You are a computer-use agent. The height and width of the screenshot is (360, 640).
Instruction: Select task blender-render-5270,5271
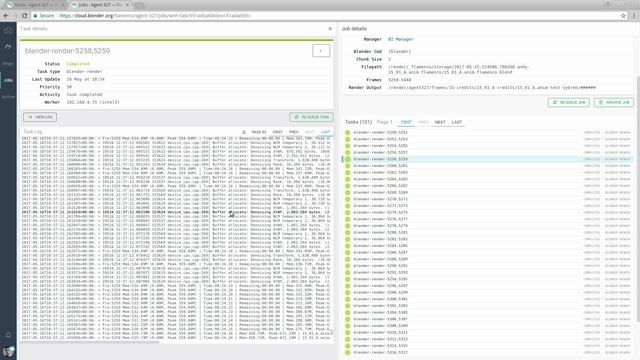tap(488, 199)
